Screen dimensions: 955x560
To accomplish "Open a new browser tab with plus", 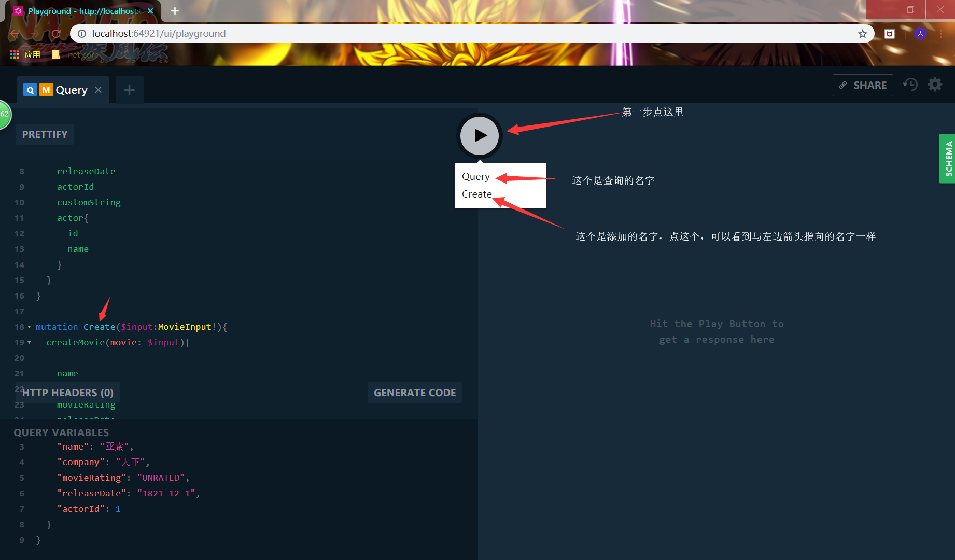I will pos(175,11).
